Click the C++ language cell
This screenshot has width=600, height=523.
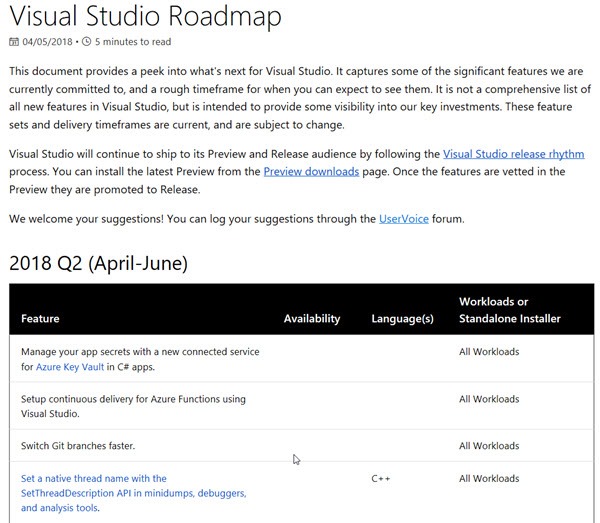[381, 479]
